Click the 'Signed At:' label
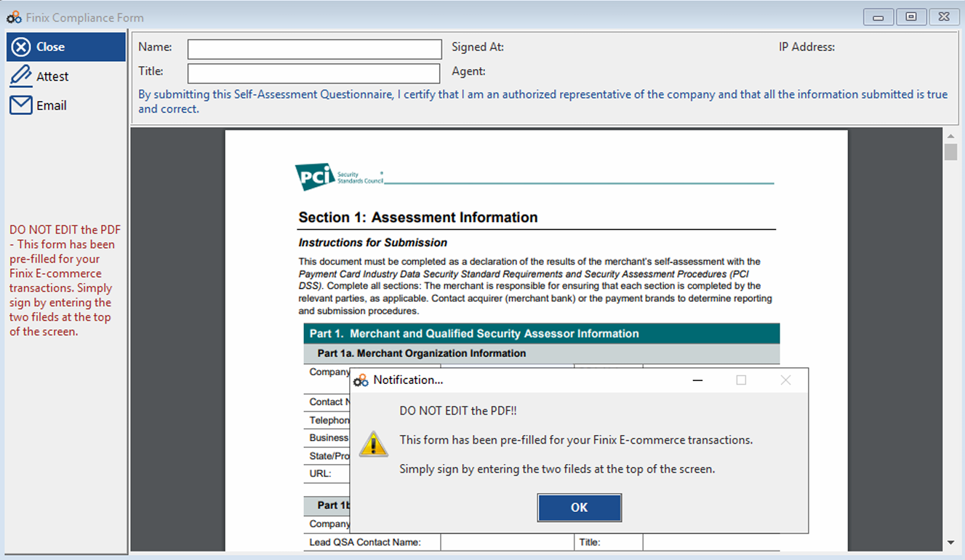Image resolution: width=965 pixels, height=560 pixels. click(478, 47)
